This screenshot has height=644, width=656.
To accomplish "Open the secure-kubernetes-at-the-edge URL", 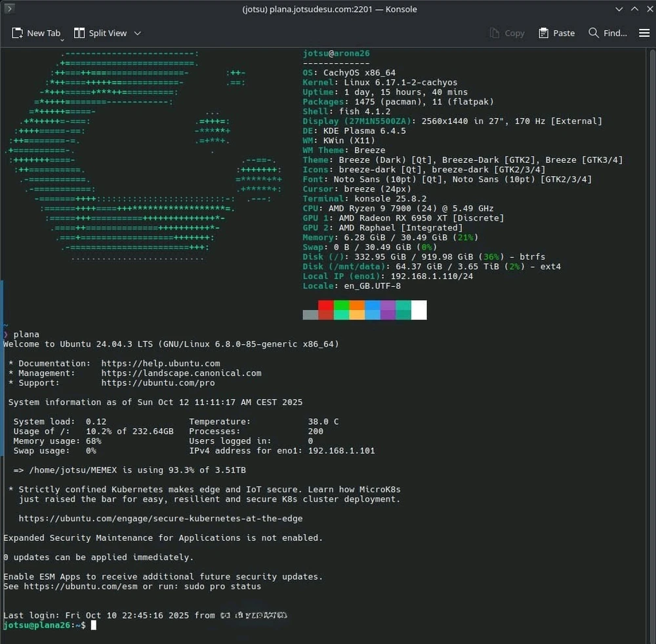I will (x=160, y=519).
